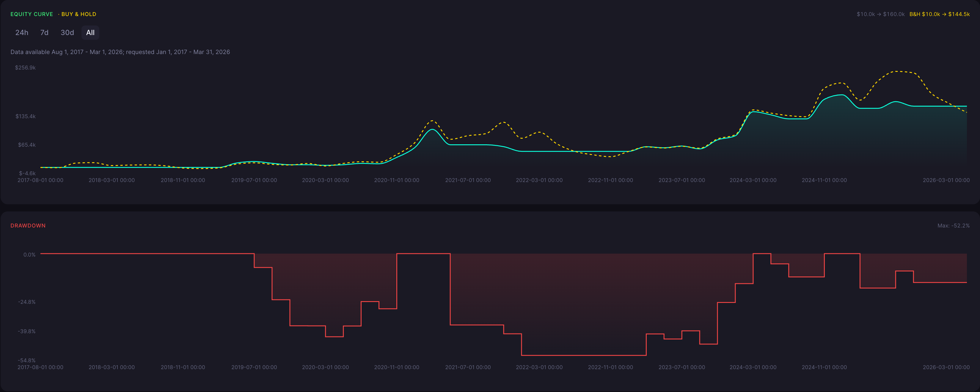Image resolution: width=980 pixels, height=392 pixels.
Task: Click the DRAWDOWN panel title
Action: click(28, 226)
